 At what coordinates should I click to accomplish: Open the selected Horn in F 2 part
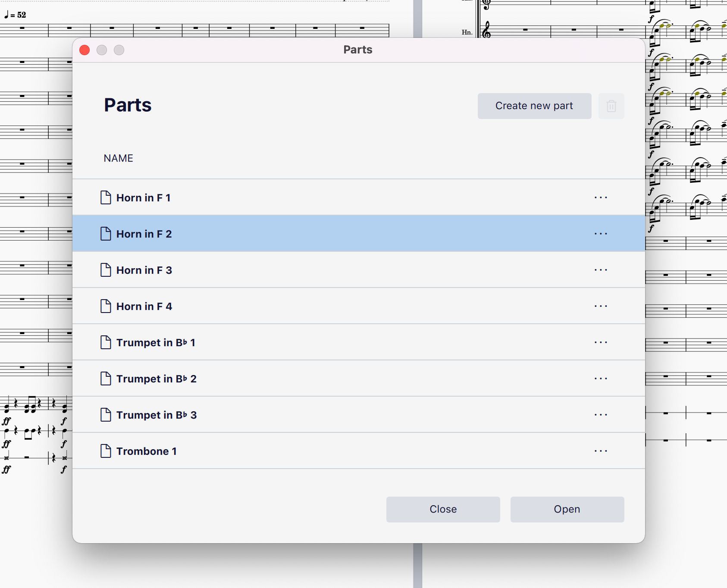tap(567, 509)
